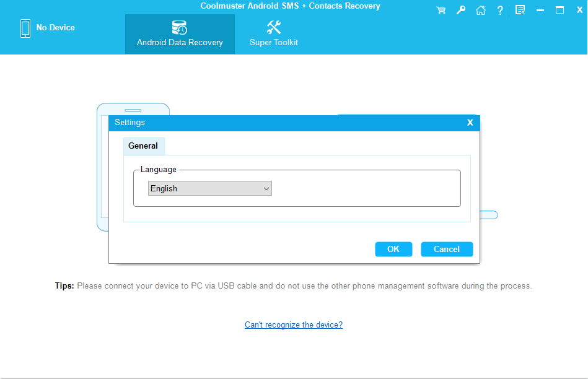Screen dimensions: 588x379
Task: Open the Super Toolkit tab
Action: click(x=274, y=34)
